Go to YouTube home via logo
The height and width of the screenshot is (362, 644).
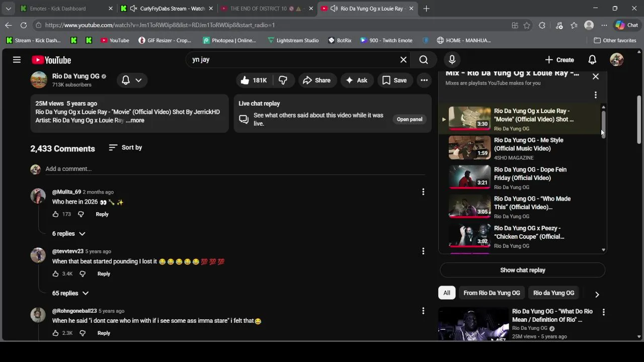tap(51, 60)
